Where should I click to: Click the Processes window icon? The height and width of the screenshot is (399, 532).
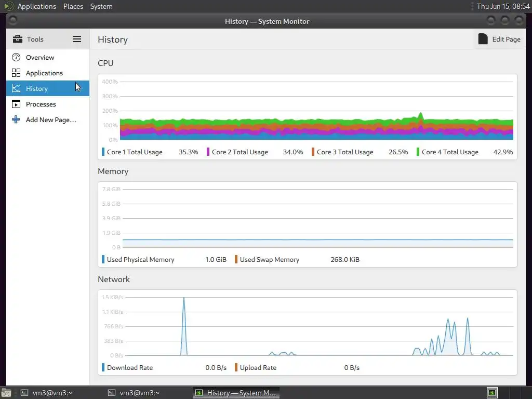tap(16, 104)
